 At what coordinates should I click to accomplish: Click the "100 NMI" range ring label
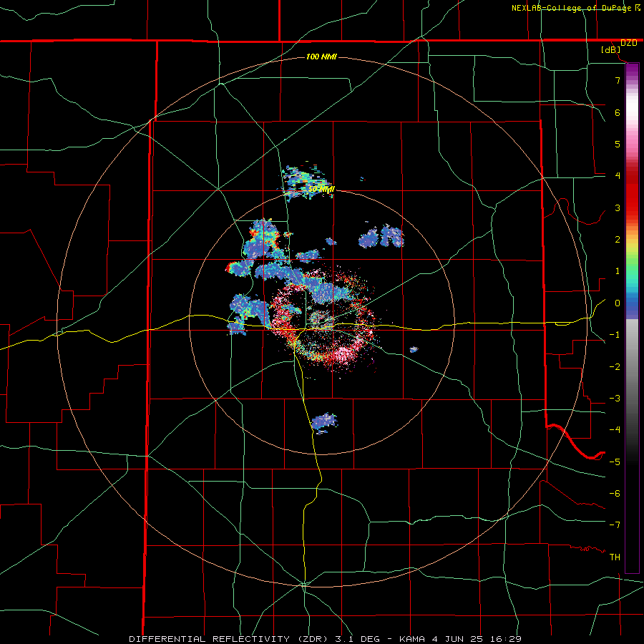tap(321, 57)
